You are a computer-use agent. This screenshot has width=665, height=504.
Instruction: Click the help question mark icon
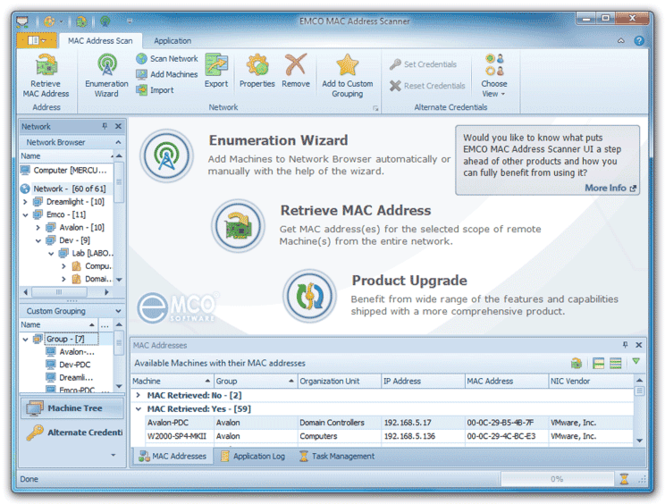click(639, 41)
